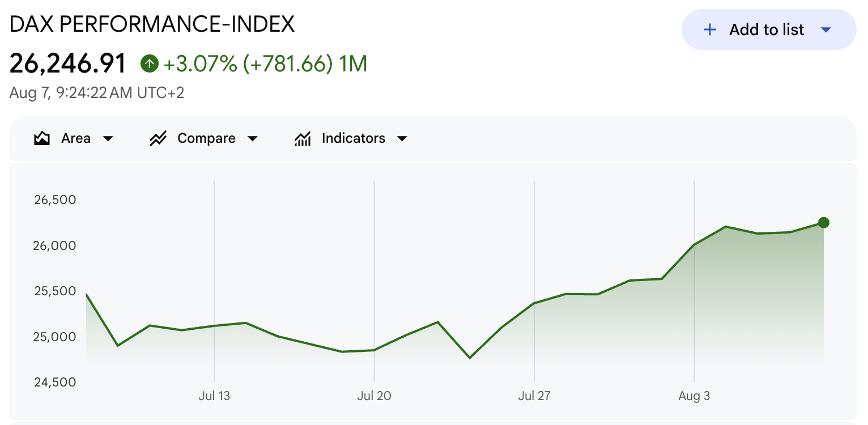Click the 24,500 axis value
This screenshot has height=425, width=868.
click(55, 382)
